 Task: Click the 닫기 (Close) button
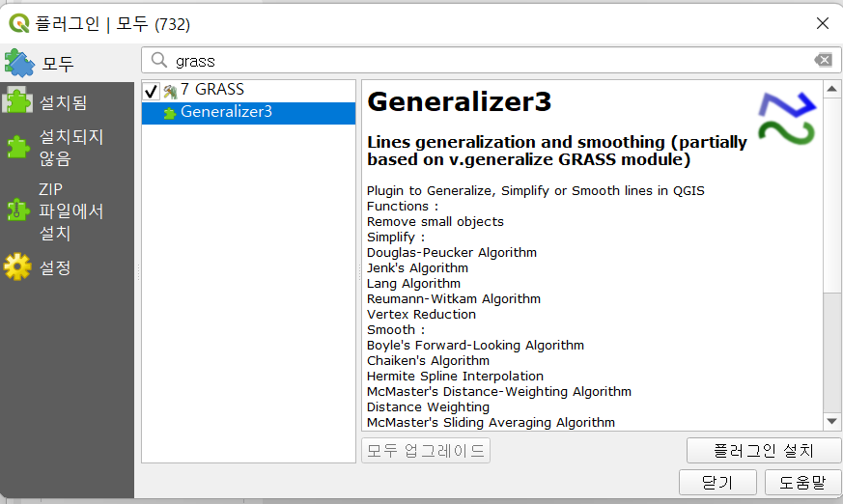(x=717, y=482)
